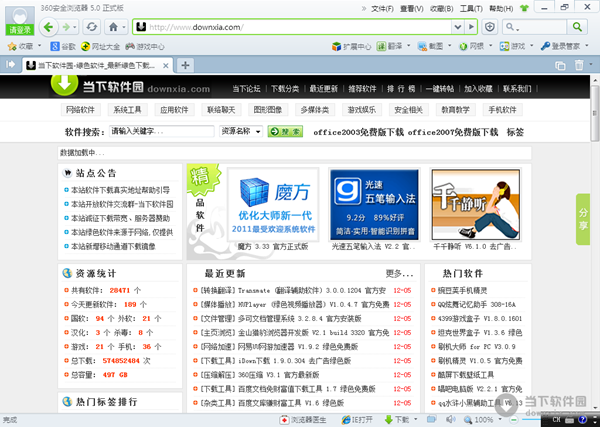This screenshot has width=600, height=427.
Task: Expand the 游戏 toolbar dropdown arrow
Action: click(532, 46)
